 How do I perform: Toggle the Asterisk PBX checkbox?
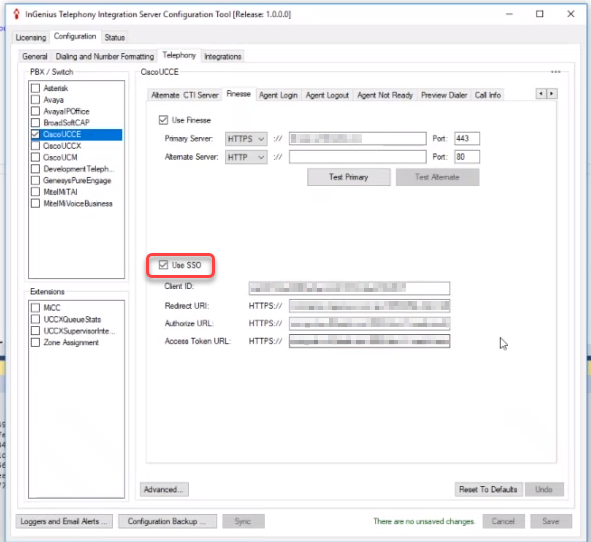[x=35, y=88]
